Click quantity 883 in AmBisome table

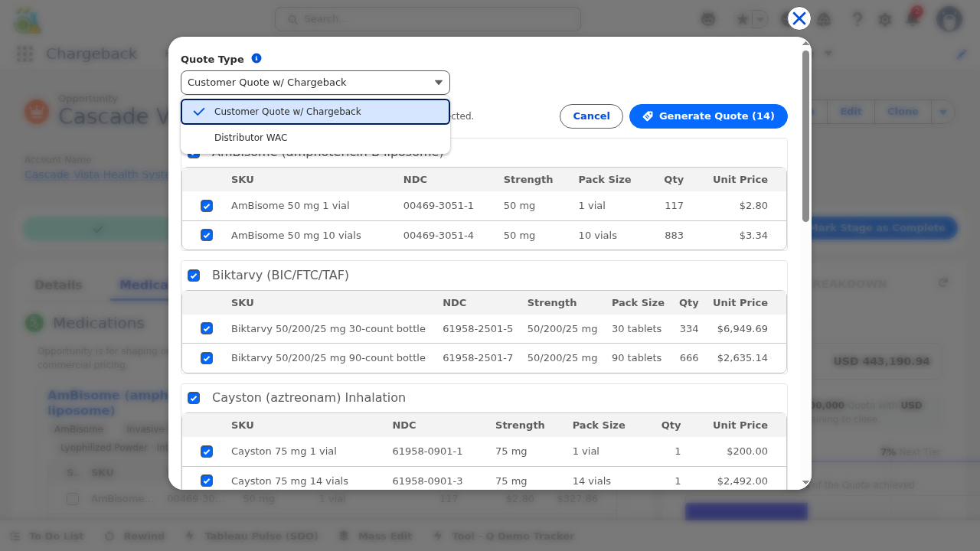point(674,235)
